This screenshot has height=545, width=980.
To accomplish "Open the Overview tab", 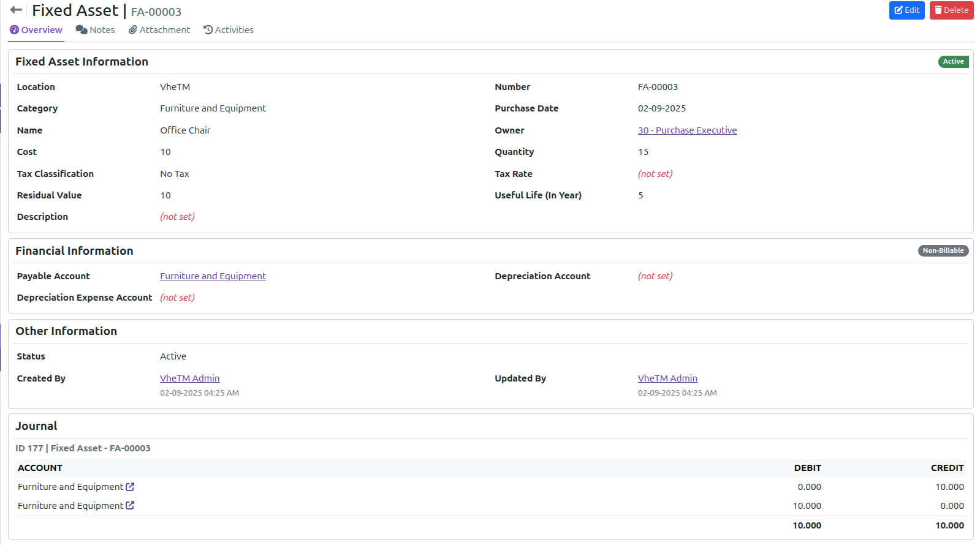I will [x=36, y=30].
